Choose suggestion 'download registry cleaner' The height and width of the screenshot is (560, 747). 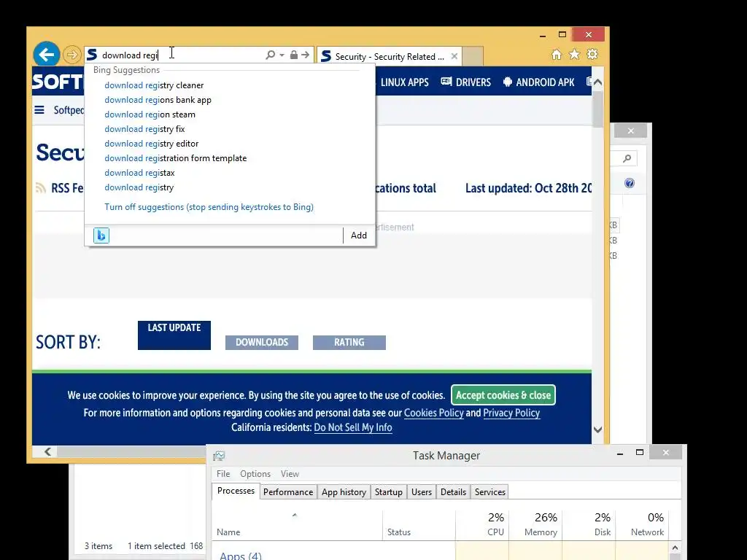click(x=154, y=85)
